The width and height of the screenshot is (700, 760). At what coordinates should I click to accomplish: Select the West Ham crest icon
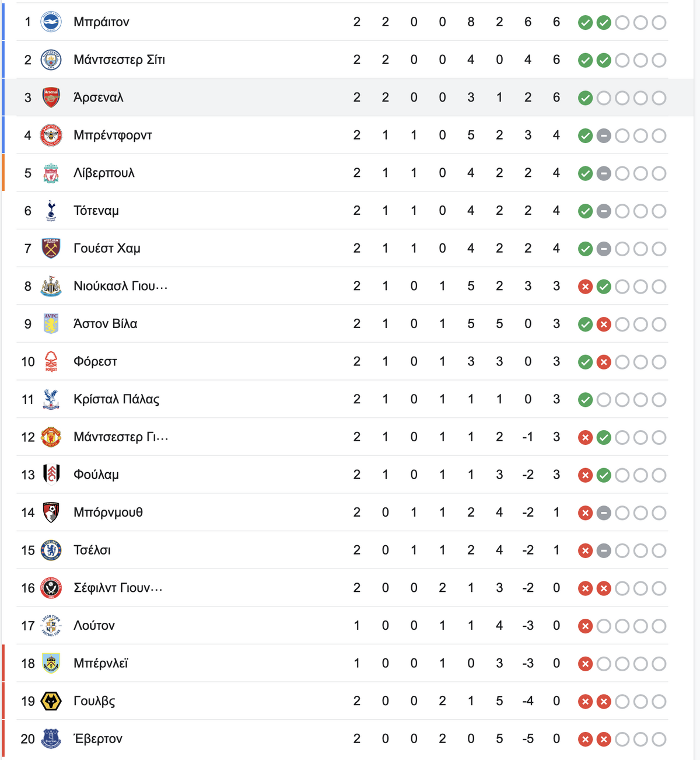[51, 248]
